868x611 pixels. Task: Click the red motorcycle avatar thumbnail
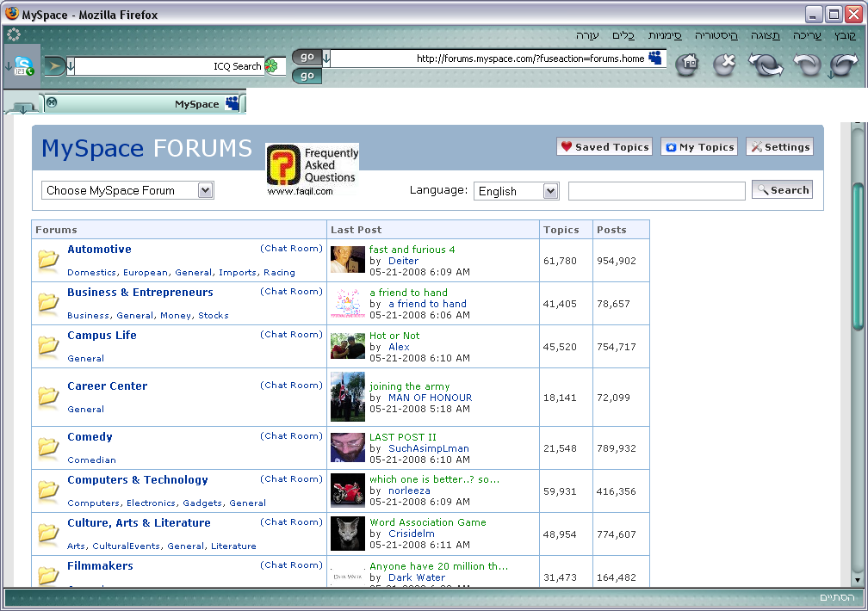(x=348, y=491)
